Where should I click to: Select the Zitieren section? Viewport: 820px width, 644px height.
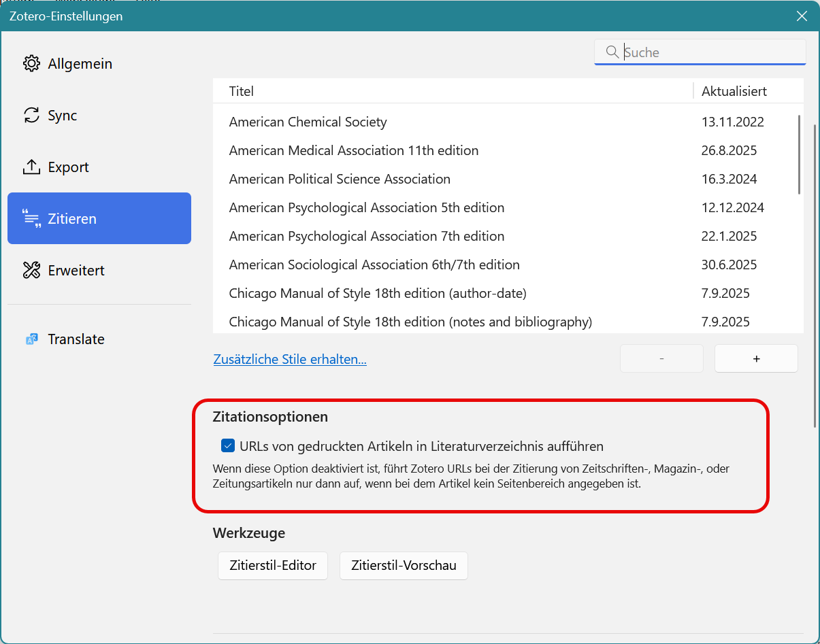pyautogui.click(x=99, y=218)
